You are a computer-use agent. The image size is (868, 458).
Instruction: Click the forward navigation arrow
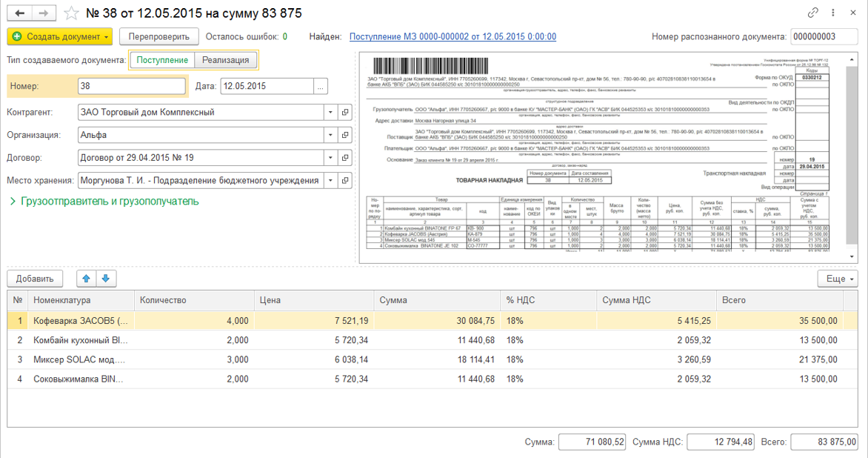click(44, 14)
